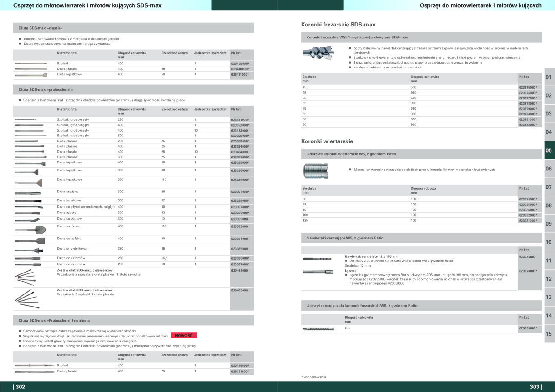The height and width of the screenshot is (392, 555).
Task: Select catalog number 623375000*
Action: pyautogui.click(x=528, y=87)
